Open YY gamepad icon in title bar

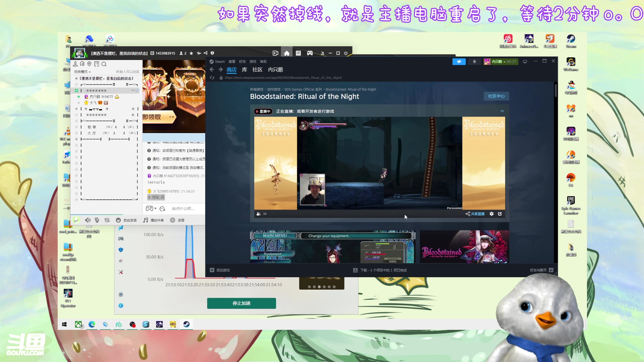[x=310, y=53]
